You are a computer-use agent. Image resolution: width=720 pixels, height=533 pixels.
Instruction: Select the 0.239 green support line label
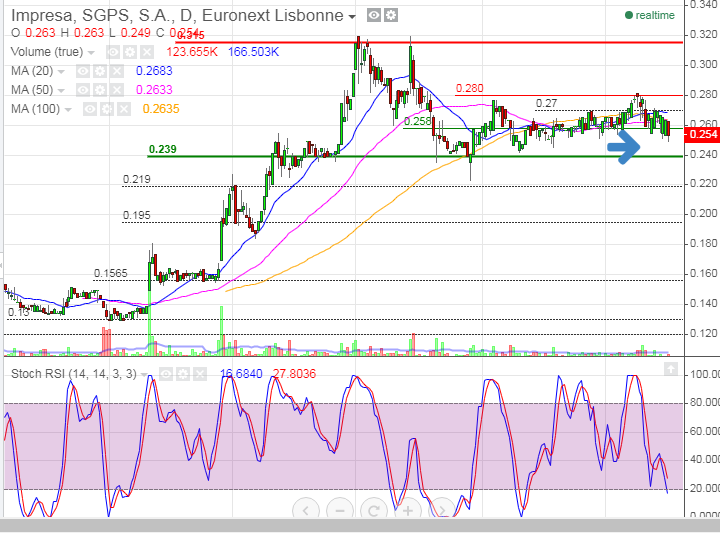(163, 149)
